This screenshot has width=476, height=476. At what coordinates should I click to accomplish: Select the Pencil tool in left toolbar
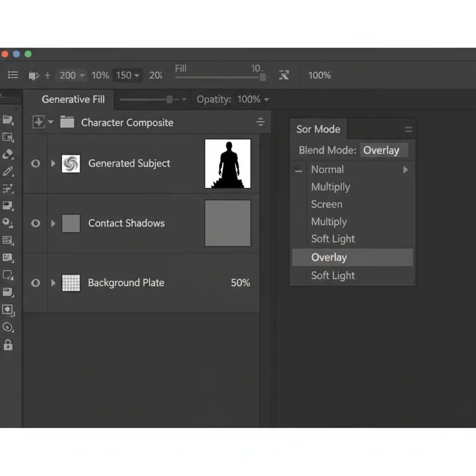point(8,171)
